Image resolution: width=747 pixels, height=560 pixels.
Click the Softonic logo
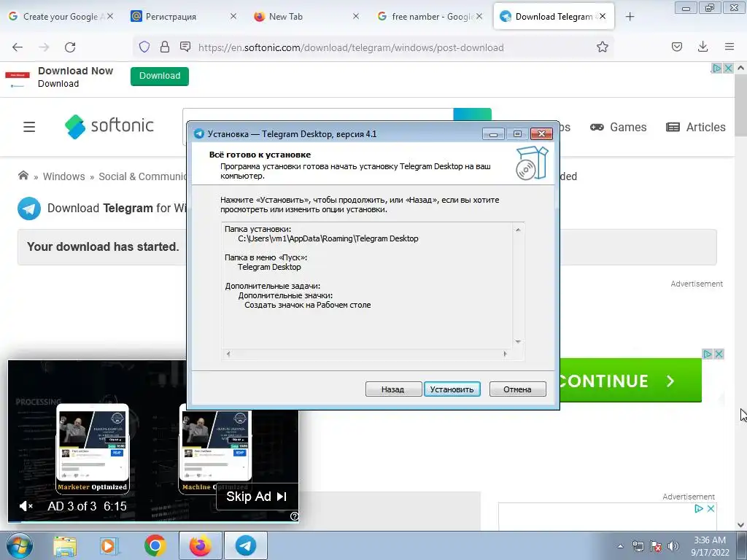(x=109, y=126)
